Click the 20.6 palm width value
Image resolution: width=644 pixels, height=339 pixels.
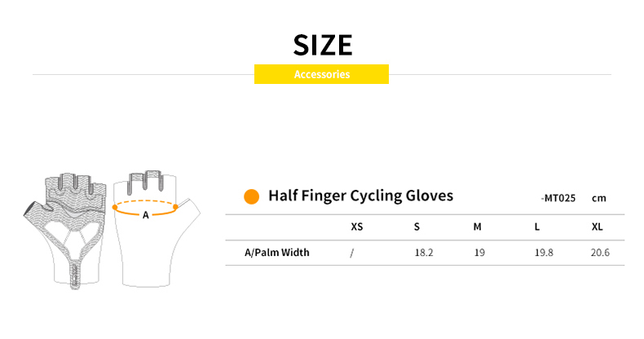pyautogui.click(x=600, y=253)
